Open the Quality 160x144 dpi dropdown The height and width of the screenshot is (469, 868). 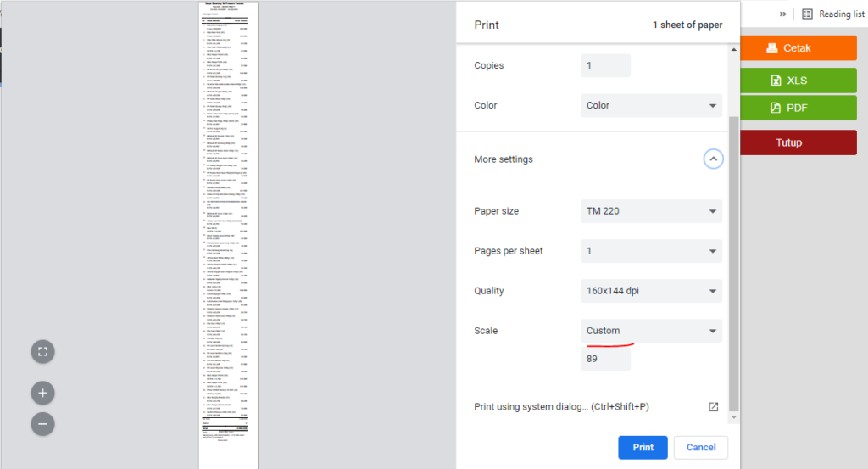pyautogui.click(x=651, y=291)
